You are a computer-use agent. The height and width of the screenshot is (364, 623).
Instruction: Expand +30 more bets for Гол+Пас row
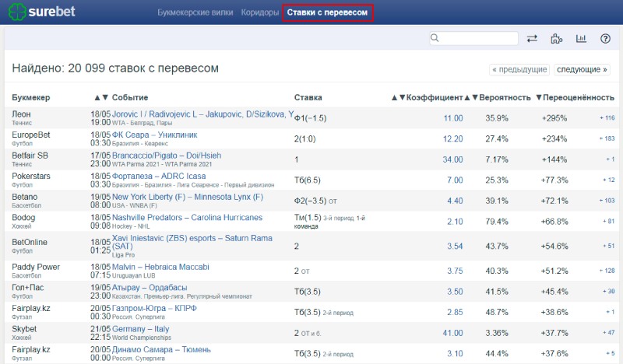click(609, 292)
